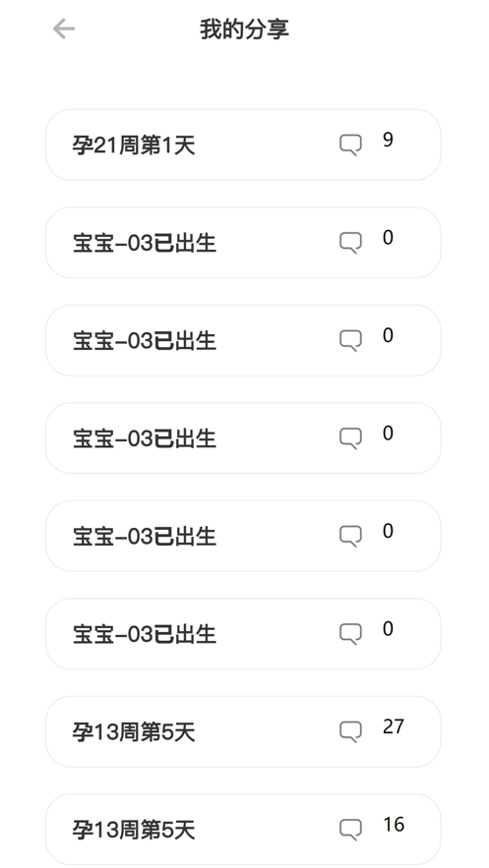This screenshot has width=489, height=868.
Task: Tap comment icon in fourth 宝宝-03已出生 row
Action: tap(350, 536)
